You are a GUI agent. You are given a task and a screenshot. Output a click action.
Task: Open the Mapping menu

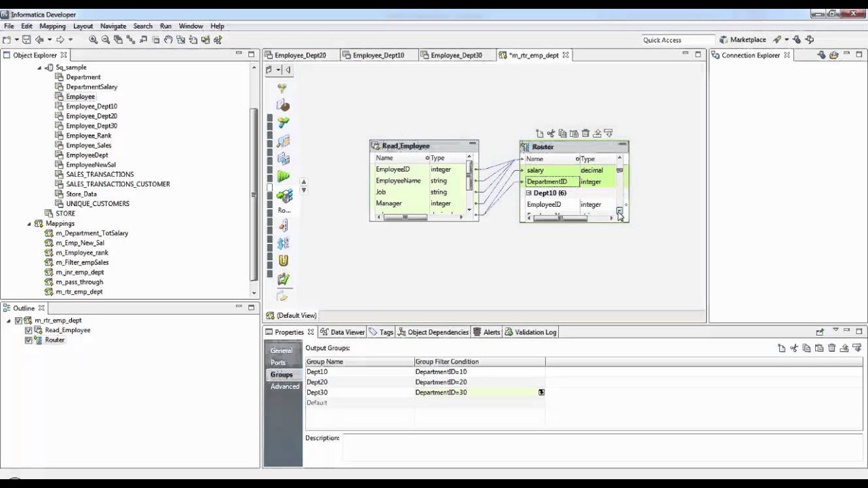click(x=52, y=26)
